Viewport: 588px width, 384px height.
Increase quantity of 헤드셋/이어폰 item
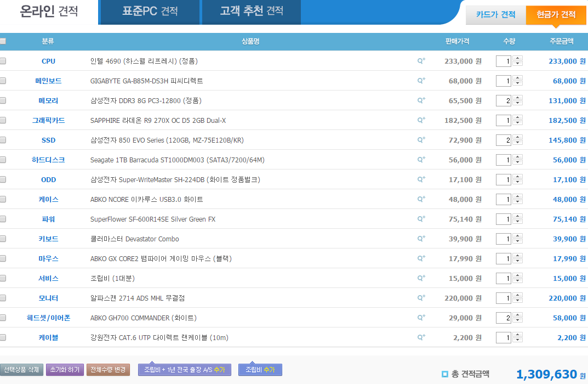pyautogui.click(x=518, y=315)
